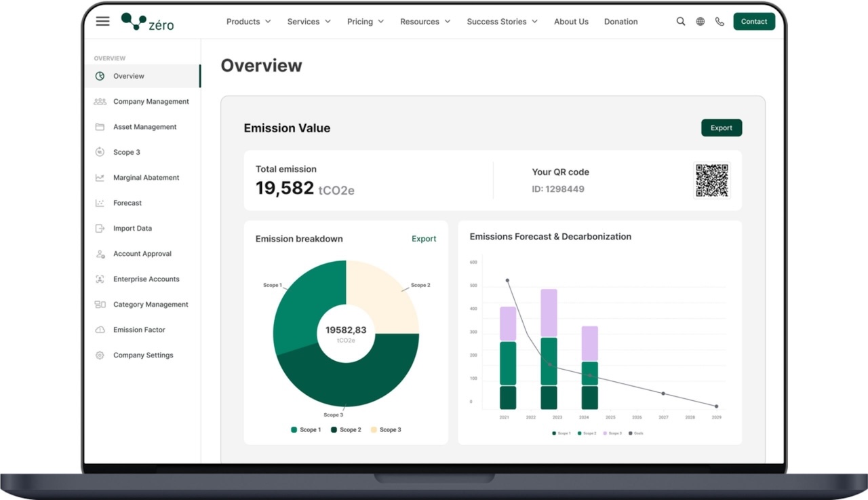Open Marginal Abatement in sidebar

click(x=146, y=178)
